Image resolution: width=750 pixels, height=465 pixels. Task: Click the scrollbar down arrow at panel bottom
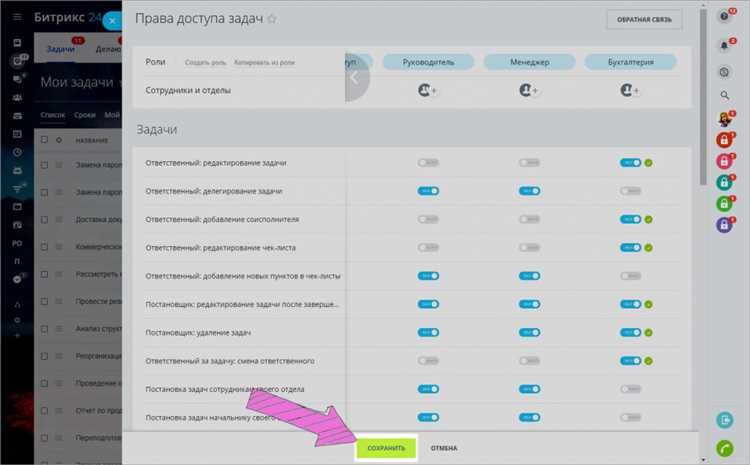[703, 460]
